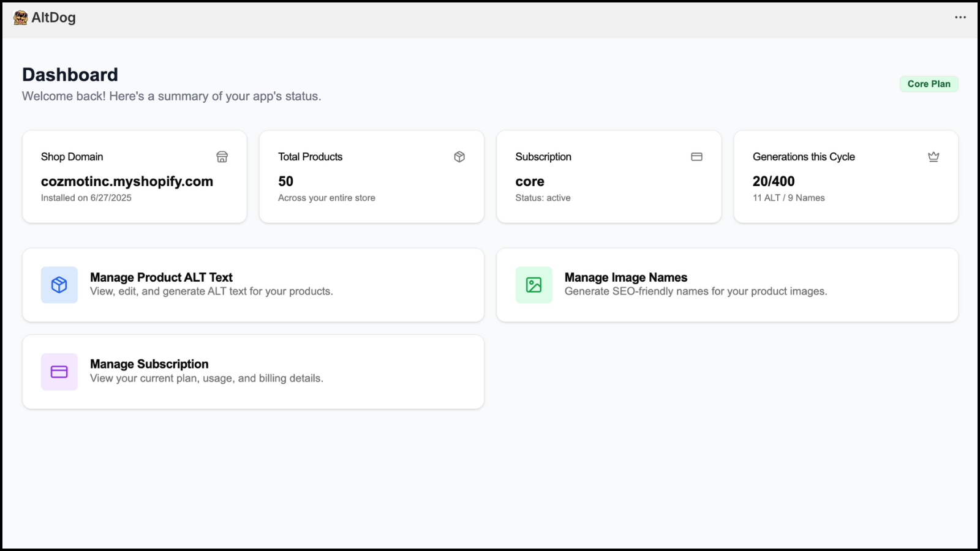Click the View your current plan description
Screen dimensions: 980x551
point(206,378)
